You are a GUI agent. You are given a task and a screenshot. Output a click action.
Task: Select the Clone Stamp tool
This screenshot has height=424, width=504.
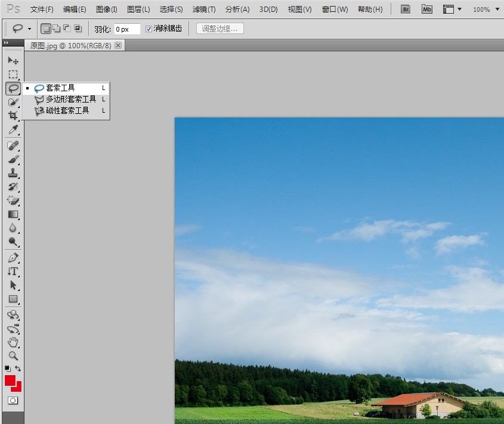click(13, 173)
